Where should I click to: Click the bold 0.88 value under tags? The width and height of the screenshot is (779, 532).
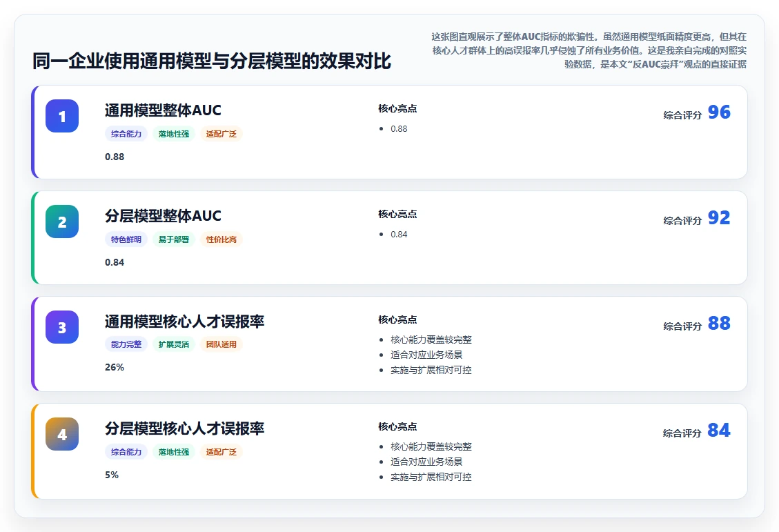[x=115, y=157]
